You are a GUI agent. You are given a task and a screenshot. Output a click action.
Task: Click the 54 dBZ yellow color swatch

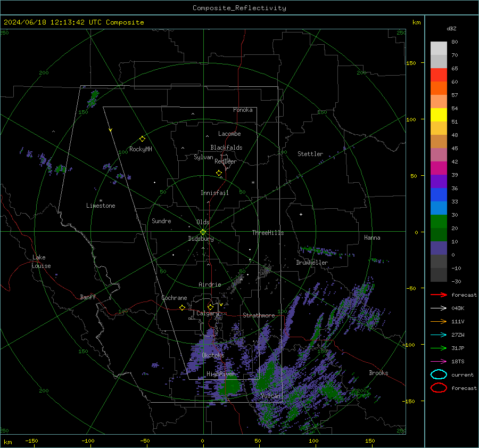[x=439, y=115]
